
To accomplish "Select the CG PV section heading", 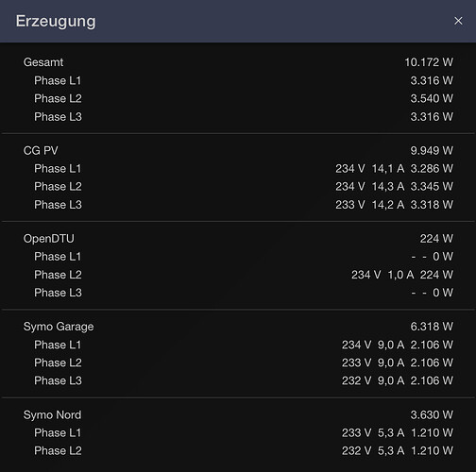I will tap(41, 150).
